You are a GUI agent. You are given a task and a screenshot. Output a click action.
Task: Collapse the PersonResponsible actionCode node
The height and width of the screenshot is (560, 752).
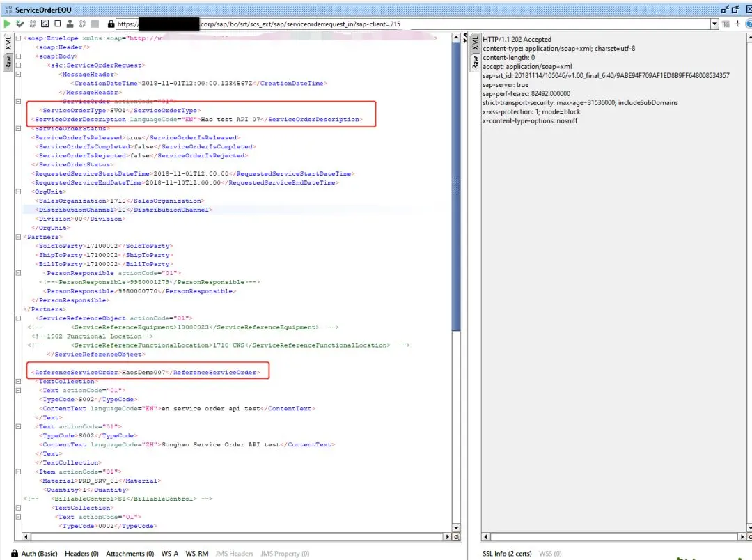[18, 273]
